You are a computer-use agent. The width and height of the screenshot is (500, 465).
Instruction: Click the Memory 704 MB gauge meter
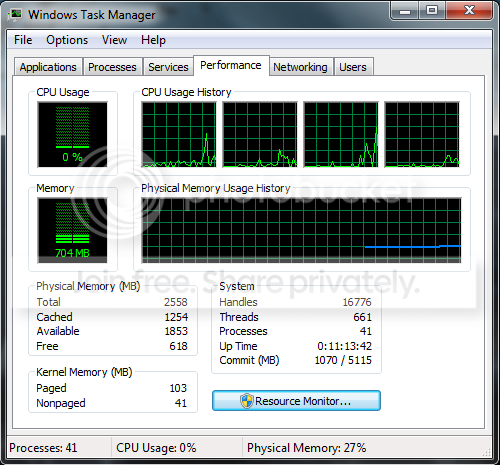coord(72,230)
